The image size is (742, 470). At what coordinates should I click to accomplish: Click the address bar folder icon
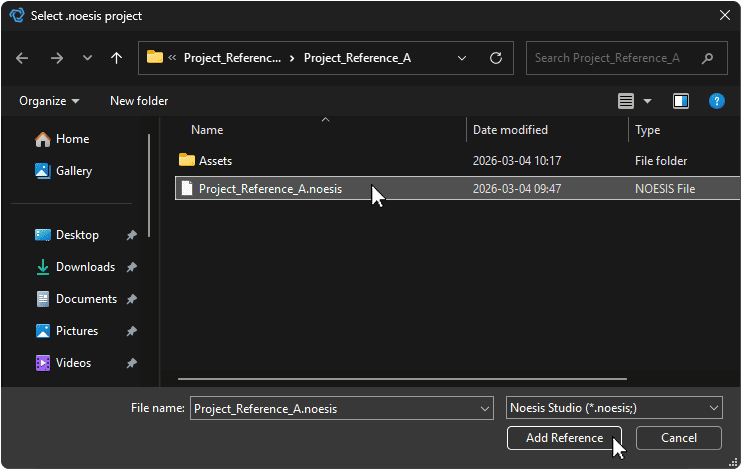[x=155, y=57]
